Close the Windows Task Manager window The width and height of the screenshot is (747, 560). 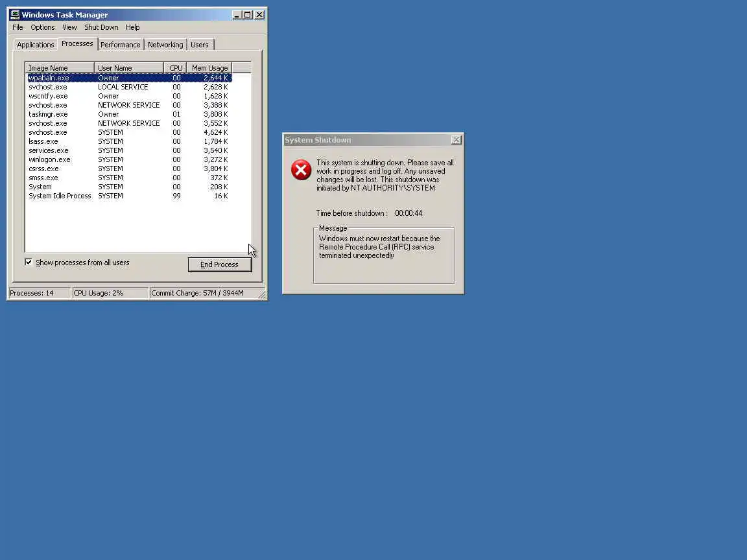[259, 15]
